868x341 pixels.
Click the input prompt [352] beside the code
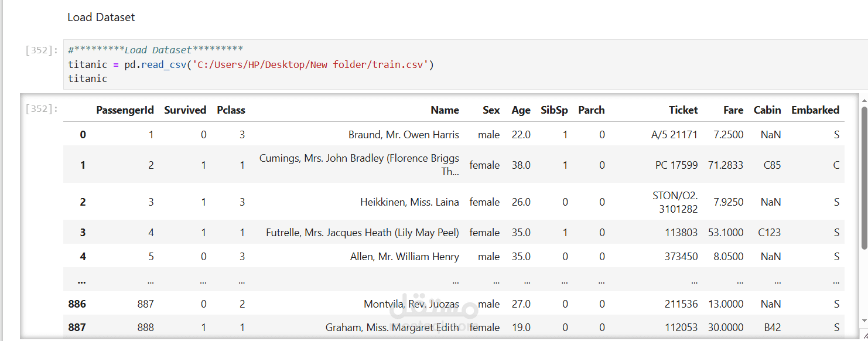coord(41,50)
